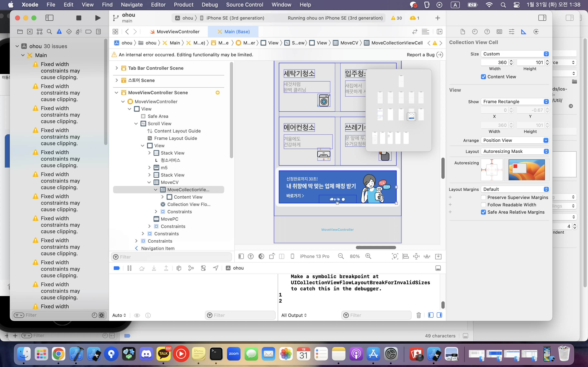Open the Size inspector ruler icon
The width and height of the screenshot is (588, 367).
click(x=524, y=32)
